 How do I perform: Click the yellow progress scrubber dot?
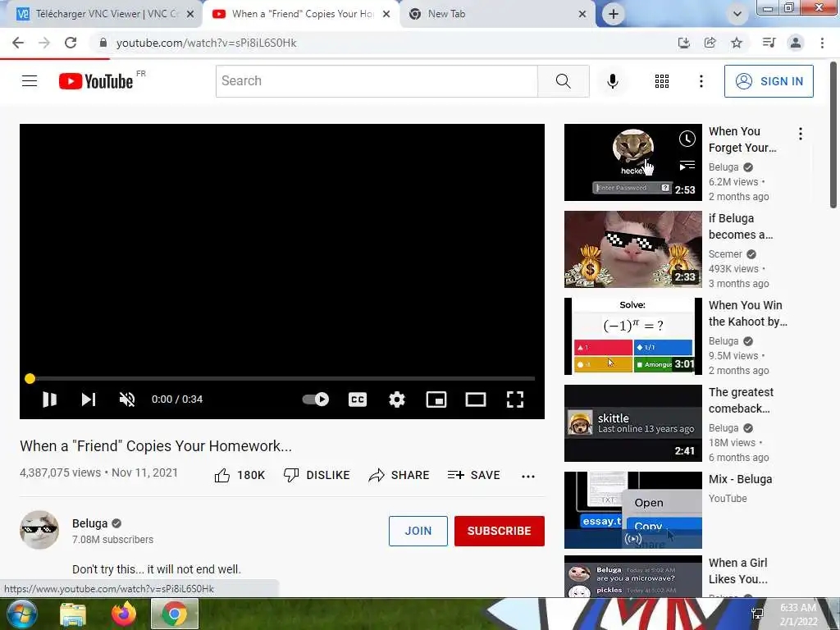pos(30,379)
